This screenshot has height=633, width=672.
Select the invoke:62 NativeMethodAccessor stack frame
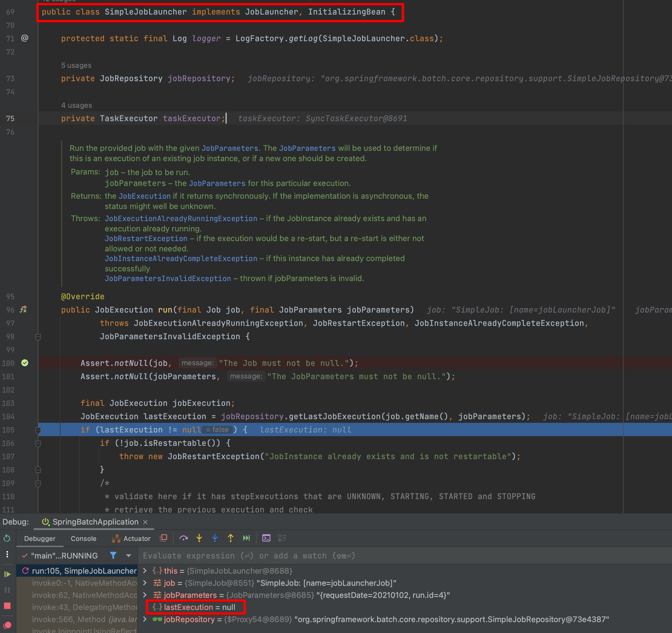pyautogui.click(x=84, y=595)
